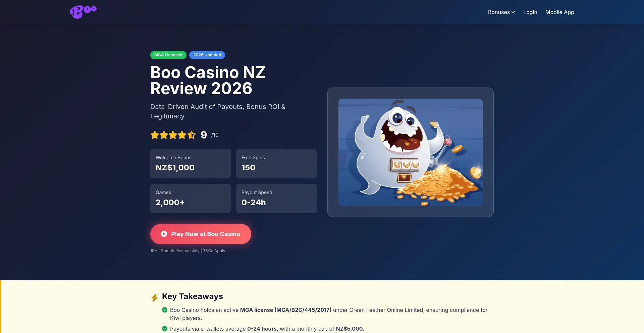Click the play icon on the CTA button
The width and height of the screenshot is (644, 333).
click(x=164, y=234)
